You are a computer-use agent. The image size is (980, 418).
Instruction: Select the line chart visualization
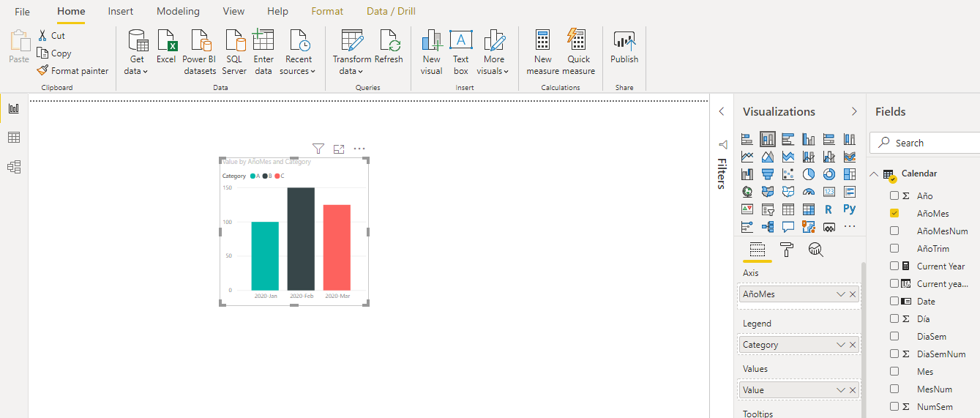pos(747,156)
